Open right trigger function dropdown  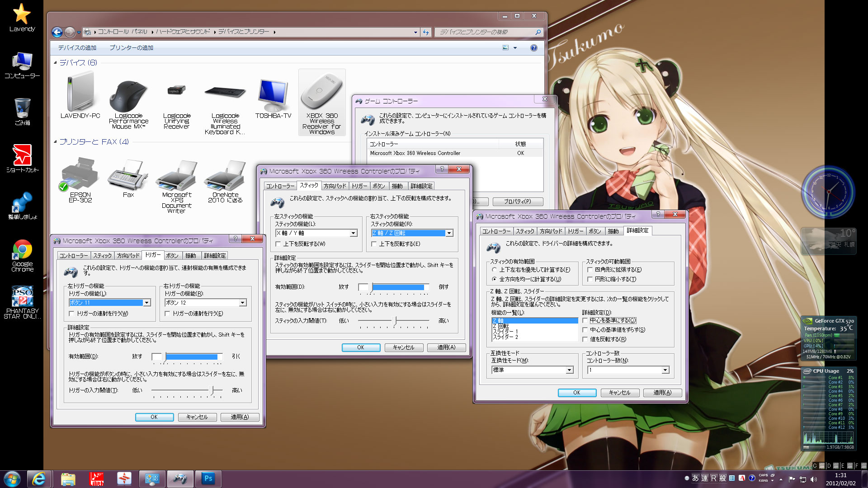click(x=243, y=303)
